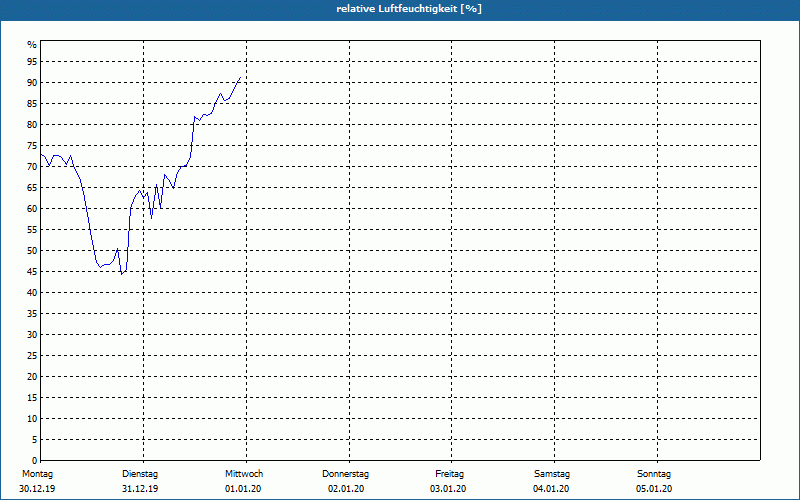Click the y-axis value 70

[x=32, y=167]
